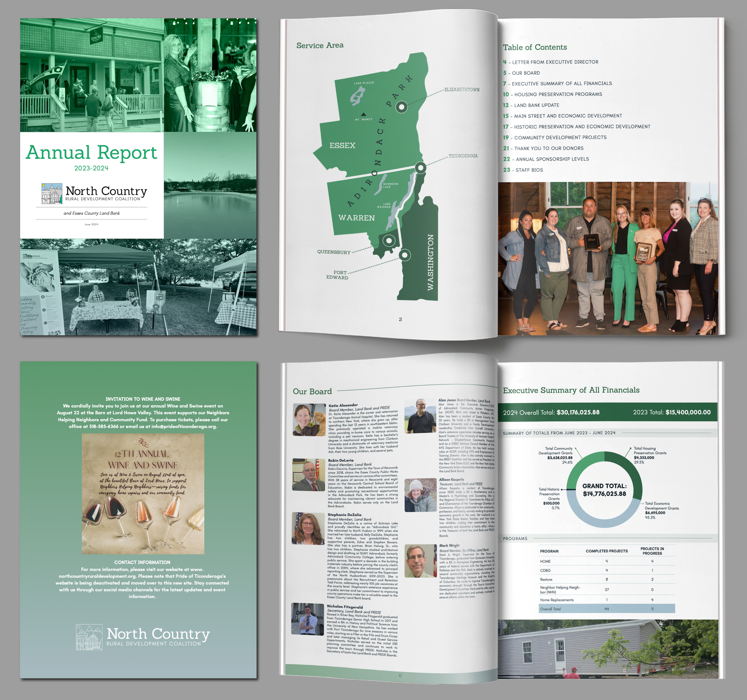Click the 'Service Area' page heading
The image size is (747, 700).
click(x=320, y=46)
